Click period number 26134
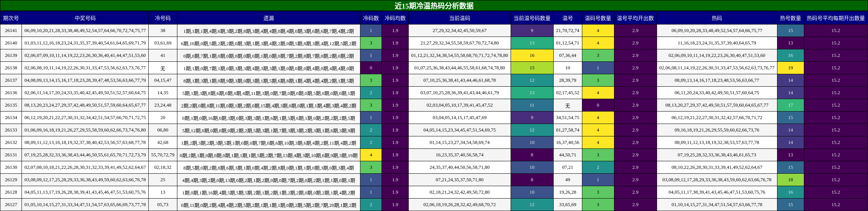This screenshot has width=868, height=211. pyautogui.click(x=11, y=118)
